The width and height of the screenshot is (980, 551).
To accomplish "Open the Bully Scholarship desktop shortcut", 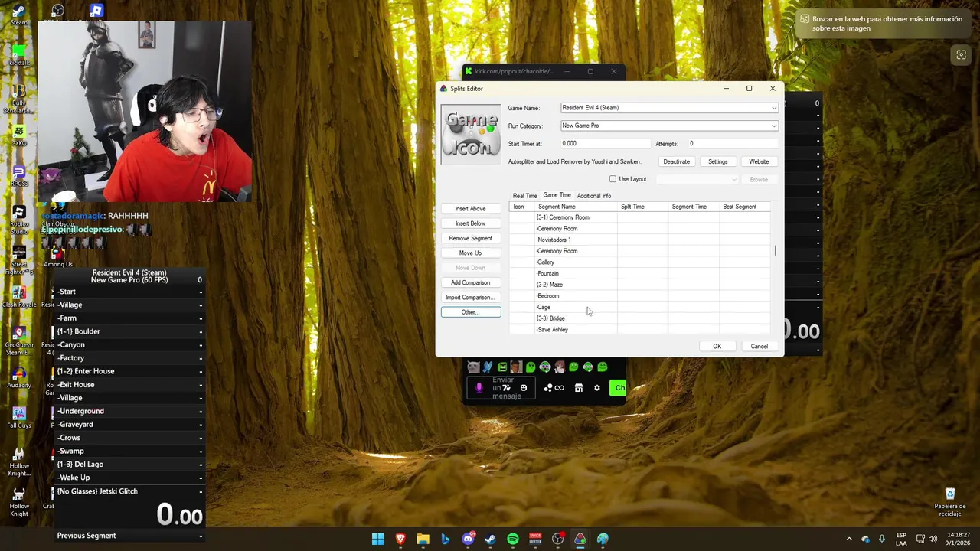I will (19, 97).
